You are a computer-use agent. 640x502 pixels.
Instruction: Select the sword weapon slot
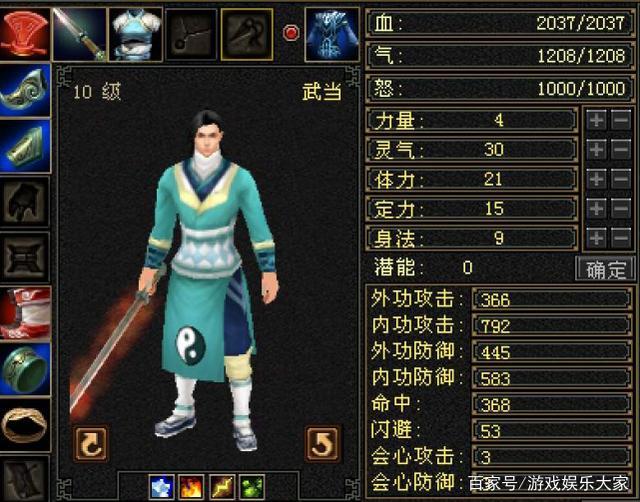point(79,34)
